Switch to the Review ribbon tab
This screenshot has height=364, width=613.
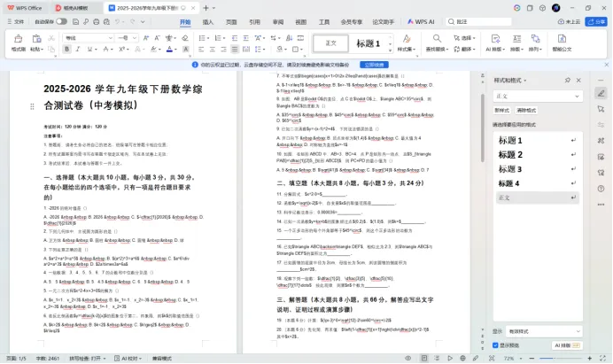[x=278, y=22]
